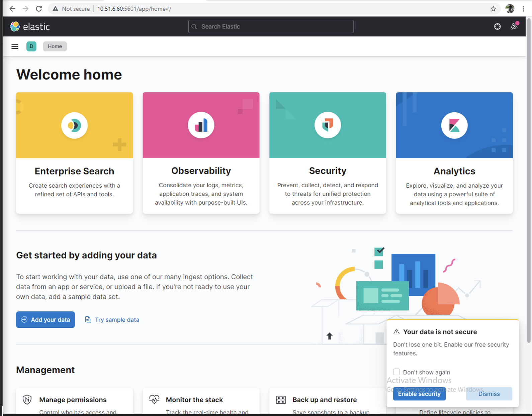Click the Enterprise Search round icon
Image resolution: width=532 pixels, height=416 pixels.
(74, 125)
